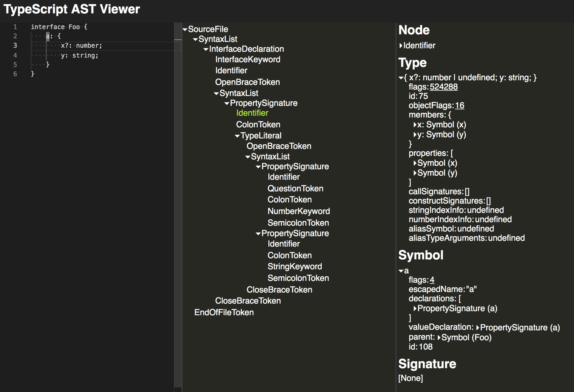Click code line 4 'y: string;'

click(79, 56)
